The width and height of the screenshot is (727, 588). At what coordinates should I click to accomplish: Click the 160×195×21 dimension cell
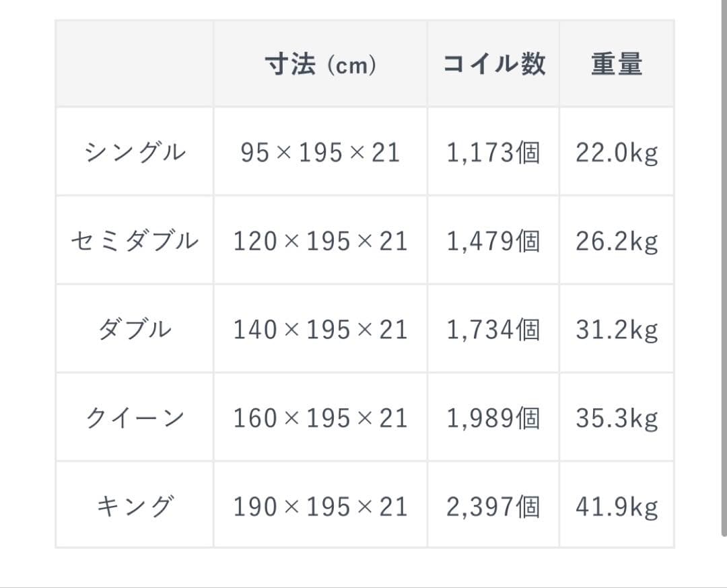coord(320,418)
